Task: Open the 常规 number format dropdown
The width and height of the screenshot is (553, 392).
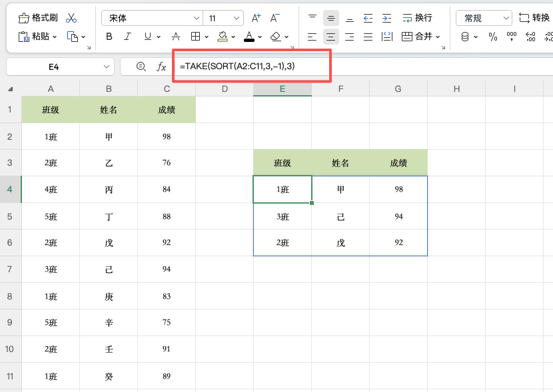Action: (x=483, y=16)
